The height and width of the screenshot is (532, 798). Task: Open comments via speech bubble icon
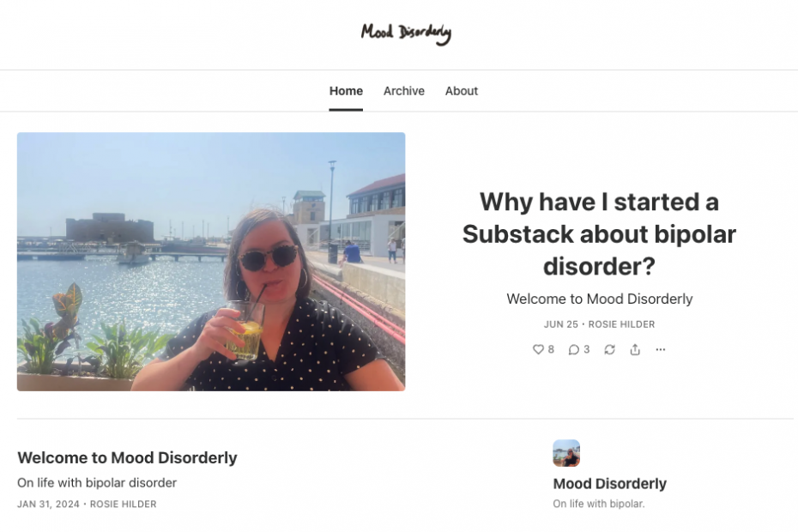[x=578, y=349]
